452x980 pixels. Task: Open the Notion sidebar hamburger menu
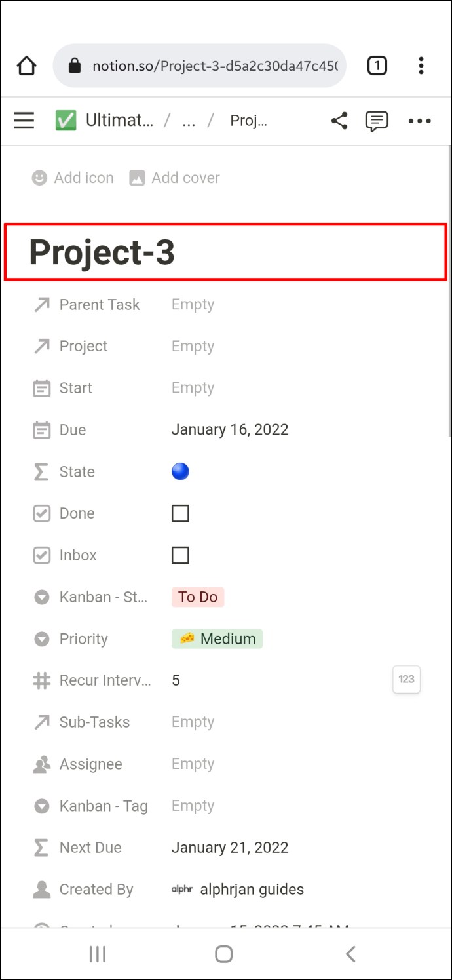tap(24, 121)
